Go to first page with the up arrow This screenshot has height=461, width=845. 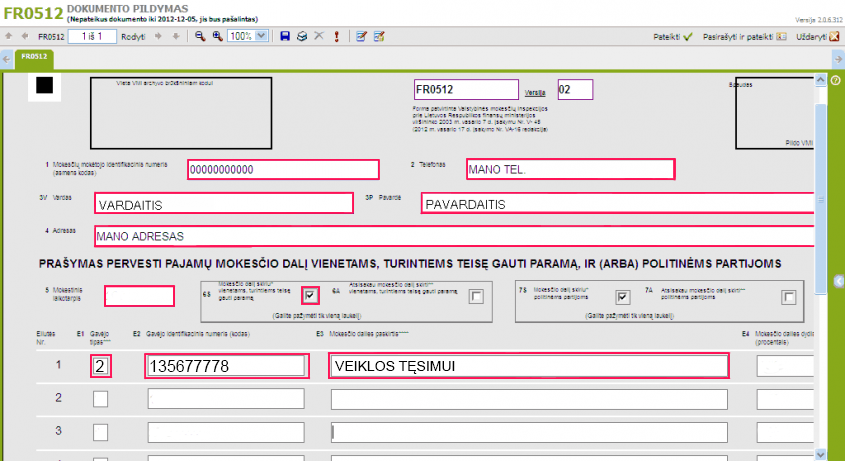(8, 36)
